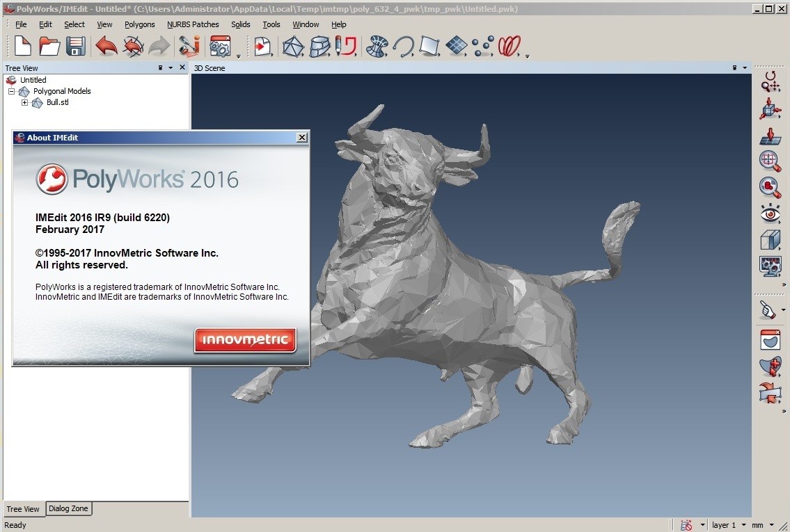
Task: Select the Bull.stl model in tree
Action: point(58,102)
